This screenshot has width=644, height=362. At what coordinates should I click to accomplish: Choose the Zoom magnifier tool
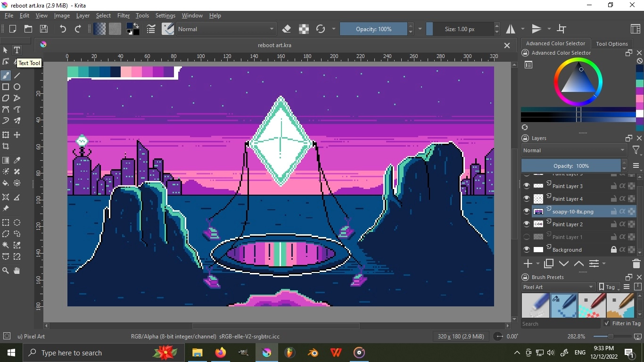click(x=6, y=271)
